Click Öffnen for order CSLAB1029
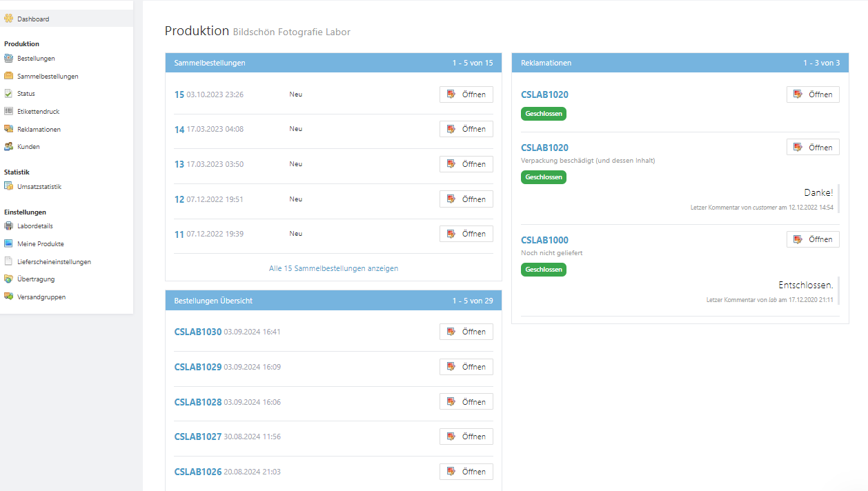This screenshot has width=868, height=491. point(466,367)
